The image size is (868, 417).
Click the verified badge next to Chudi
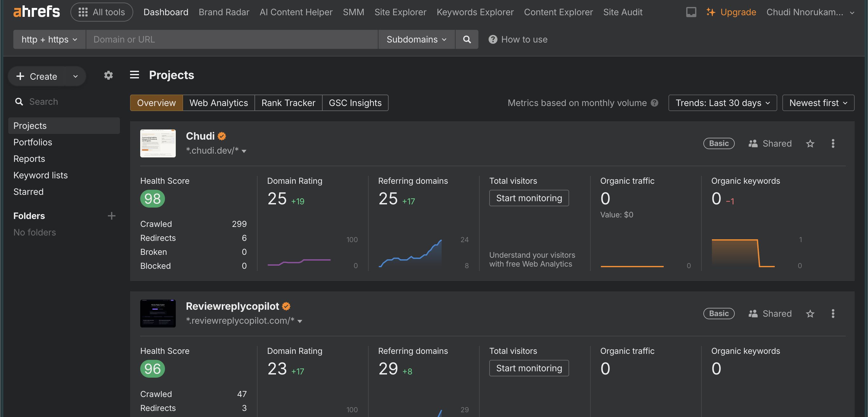222,136
